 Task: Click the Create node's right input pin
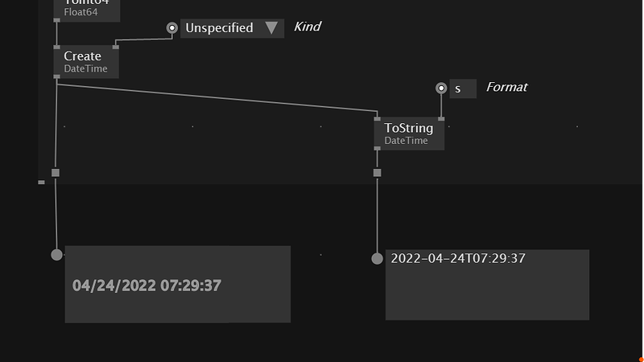[116, 47]
